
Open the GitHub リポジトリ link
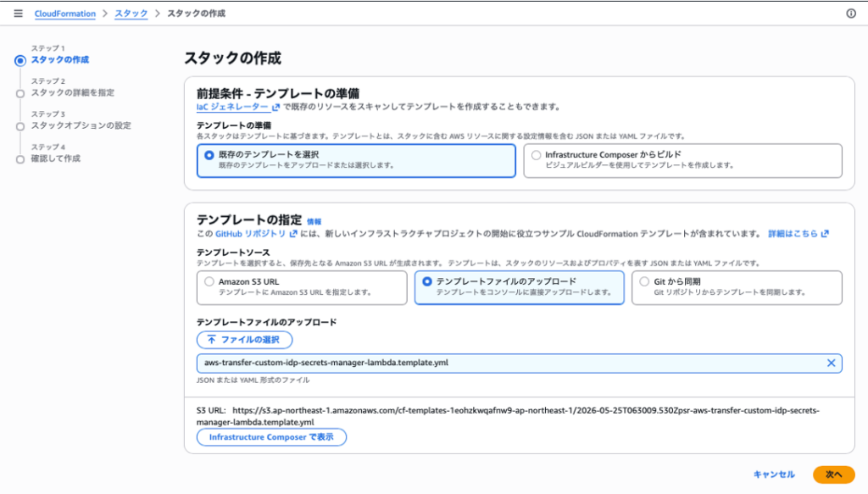coord(256,234)
